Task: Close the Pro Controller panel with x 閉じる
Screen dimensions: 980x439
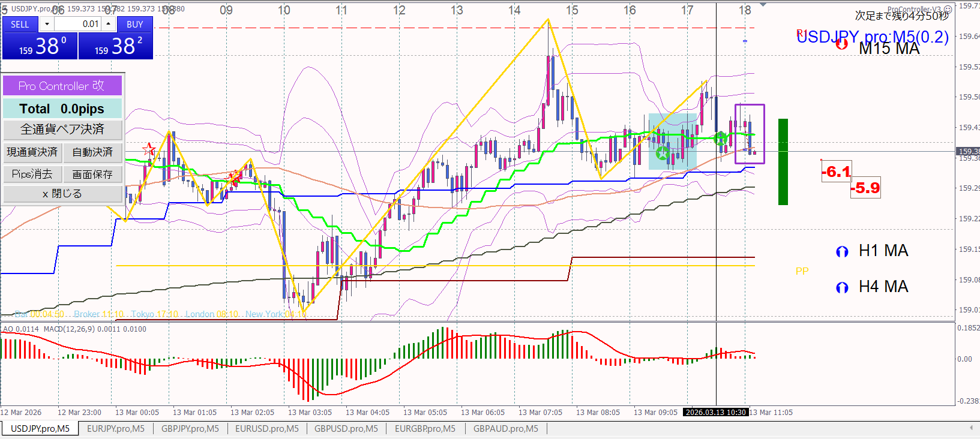Action: click(x=62, y=194)
